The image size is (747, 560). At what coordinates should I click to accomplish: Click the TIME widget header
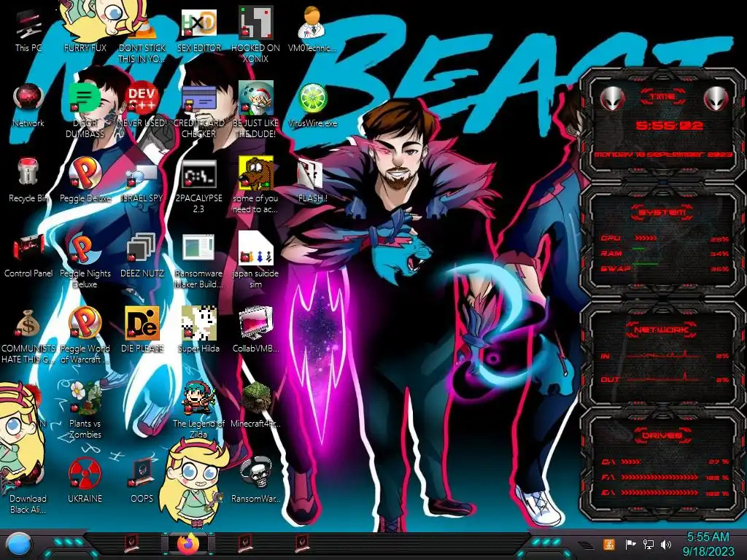click(662, 97)
